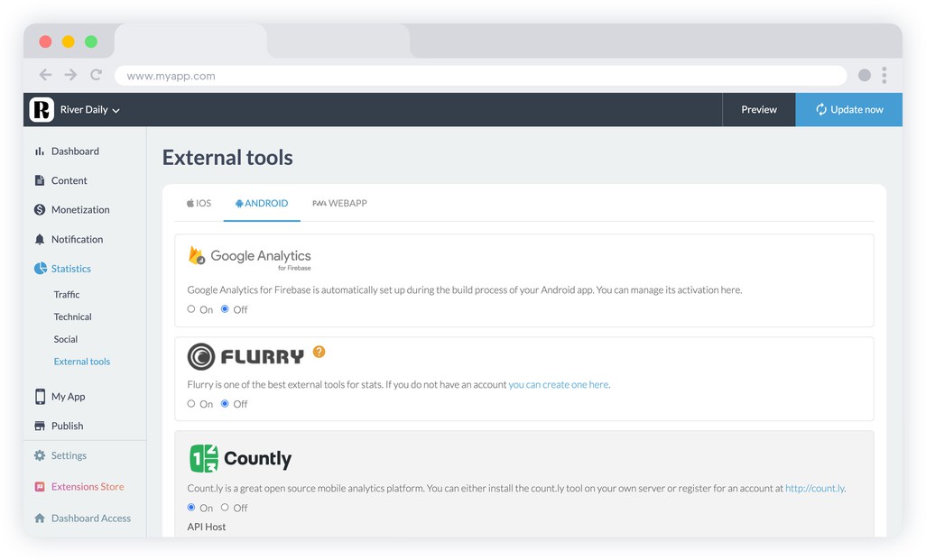This screenshot has height=560, width=926.
Task: Click the www.myapp.com address bar
Action: coord(480,76)
